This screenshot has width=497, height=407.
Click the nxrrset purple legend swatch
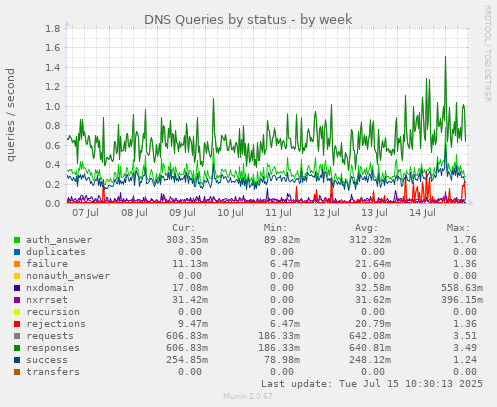(x=17, y=300)
